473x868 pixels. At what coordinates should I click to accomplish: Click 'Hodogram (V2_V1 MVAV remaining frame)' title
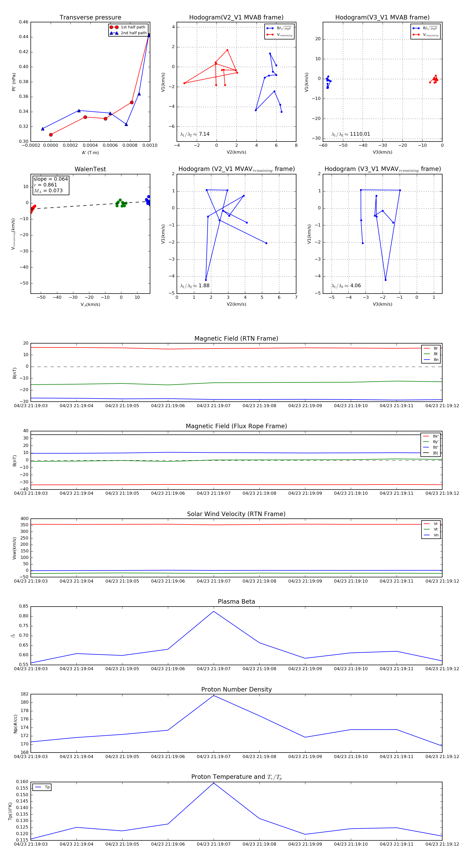coord(236,169)
